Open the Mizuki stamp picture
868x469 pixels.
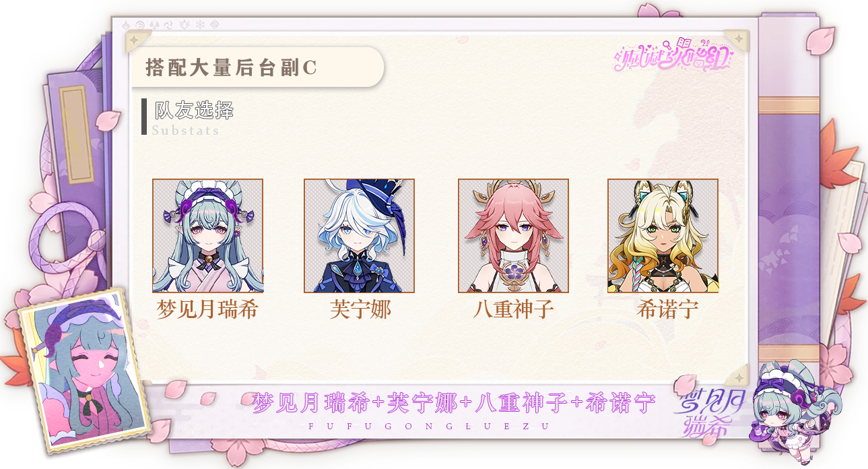83,371
